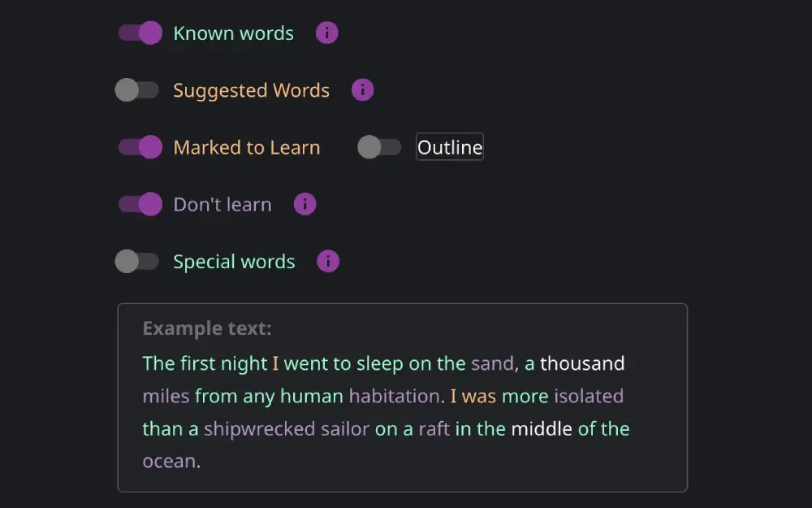Click the "Outline" label box
This screenshot has width=812, height=508.
(x=449, y=147)
